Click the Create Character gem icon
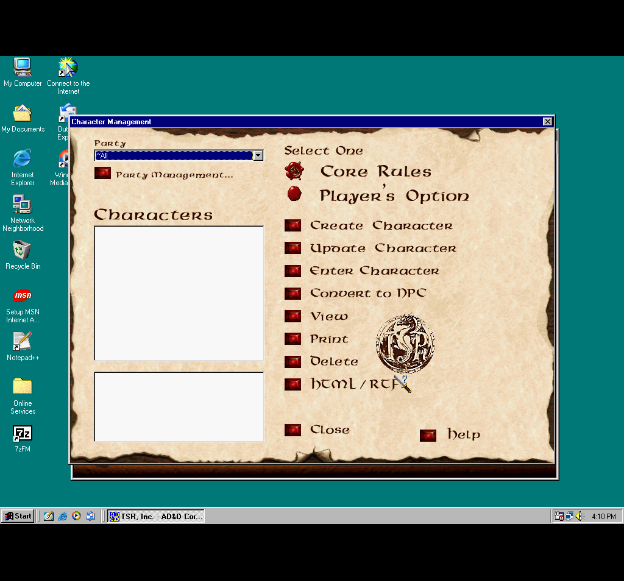624x581 pixels. pyautogui.click(x=292, y=226)
